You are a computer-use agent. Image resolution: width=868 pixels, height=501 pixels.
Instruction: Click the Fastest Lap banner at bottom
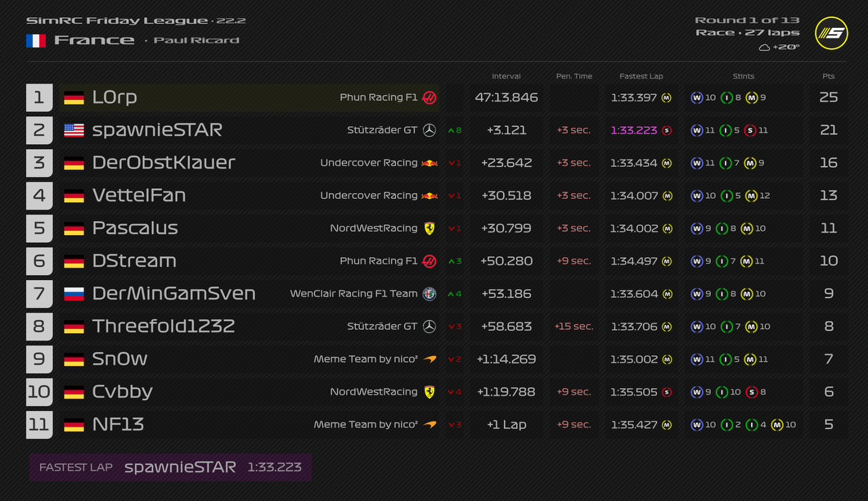click(170, 467)
